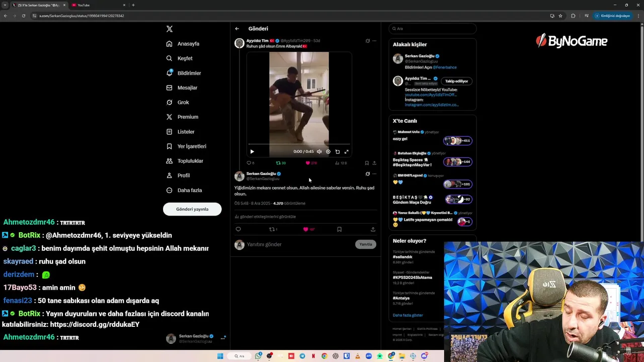
Task: Share the Ayyıldız Tim post
Action: pyautogui.click(x=374, y=163)
